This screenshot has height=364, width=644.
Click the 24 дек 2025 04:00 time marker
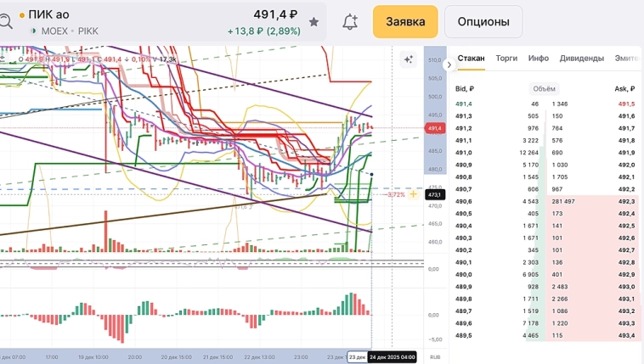tap(393, 357)
